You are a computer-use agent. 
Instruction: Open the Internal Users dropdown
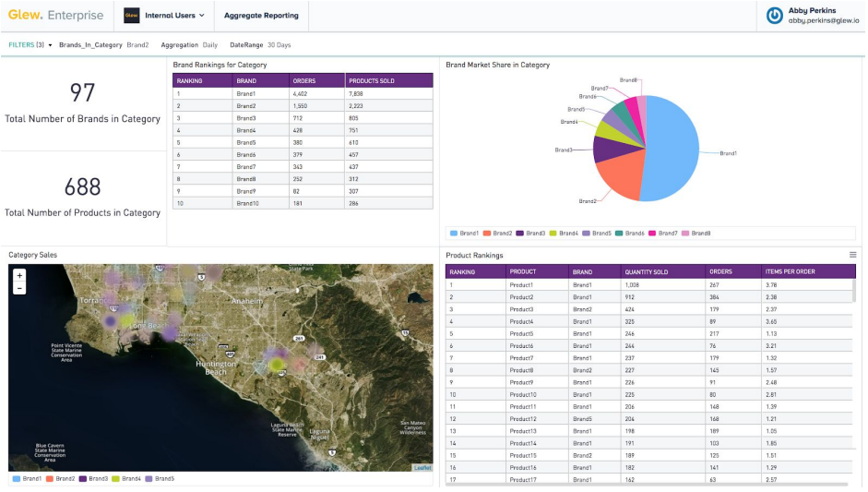point(164,16)
